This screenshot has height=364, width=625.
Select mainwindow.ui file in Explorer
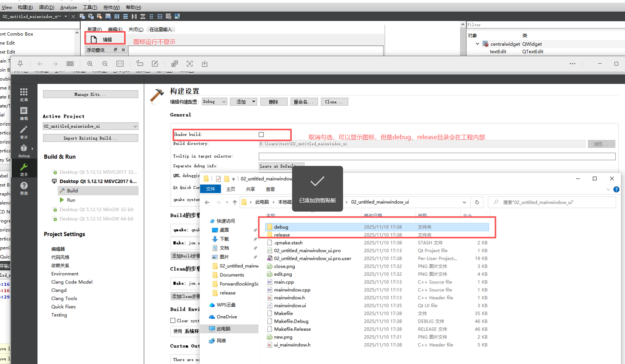(290, 306)
